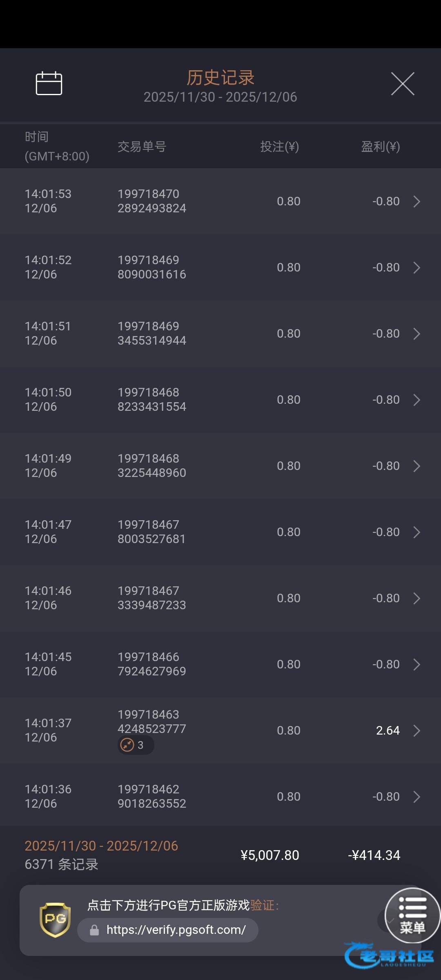Select the 14:01:49 history row
441x980 pixels.
pyautogui.click(x=220, y=466)
